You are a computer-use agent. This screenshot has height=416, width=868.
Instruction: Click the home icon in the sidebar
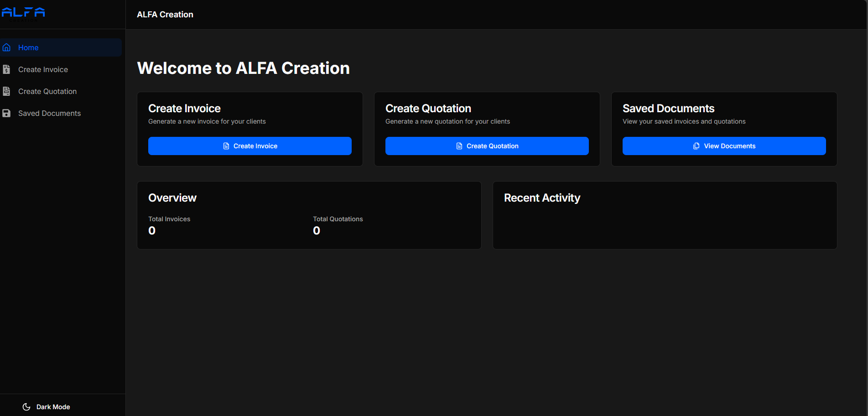point(7,47)
